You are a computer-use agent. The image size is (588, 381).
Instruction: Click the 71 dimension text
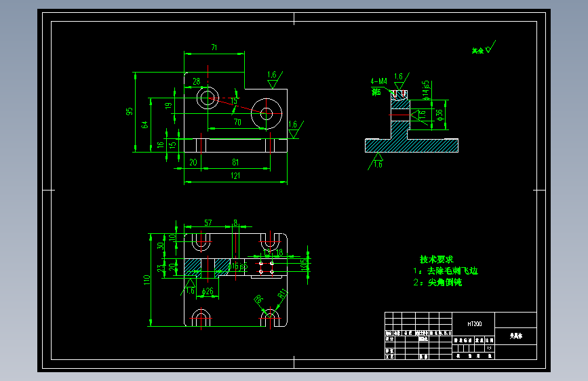[x=214, y=47]
